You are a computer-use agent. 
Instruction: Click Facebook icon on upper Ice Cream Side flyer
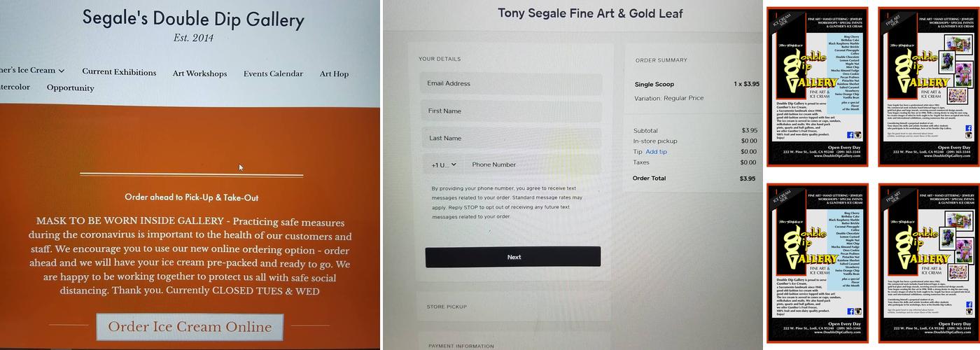click(x=850, y=134)
